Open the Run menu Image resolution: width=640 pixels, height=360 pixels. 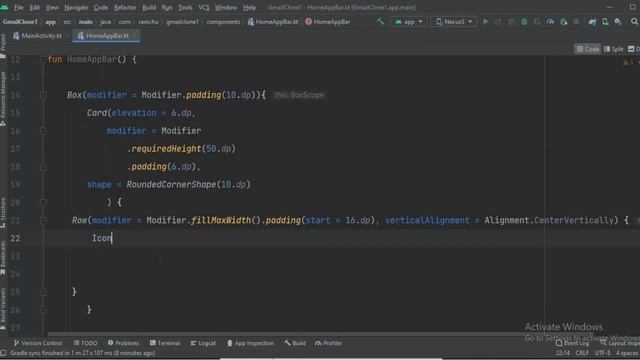[x=167, y=7]
